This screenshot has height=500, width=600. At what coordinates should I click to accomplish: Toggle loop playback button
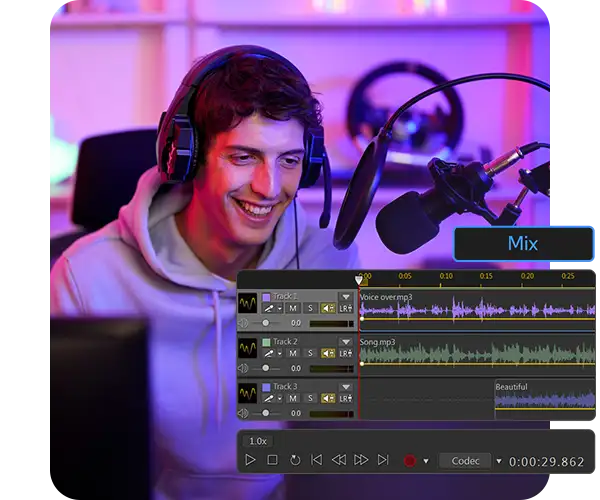click(295, 460)
